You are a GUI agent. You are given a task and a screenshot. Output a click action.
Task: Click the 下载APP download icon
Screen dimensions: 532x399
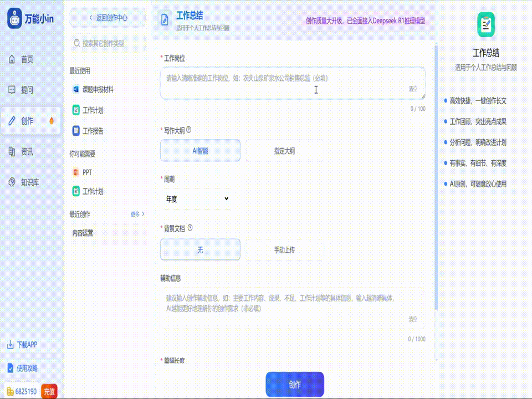[10, 345]
